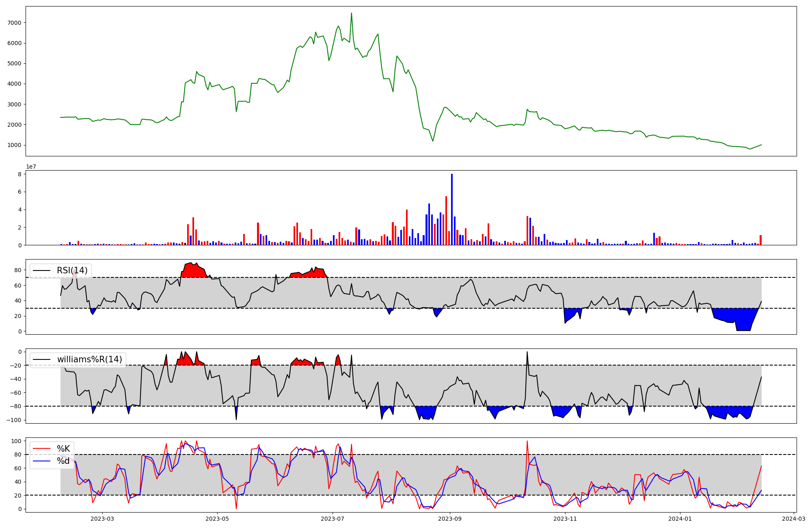Click the 2023-09 date tick label

450,519
